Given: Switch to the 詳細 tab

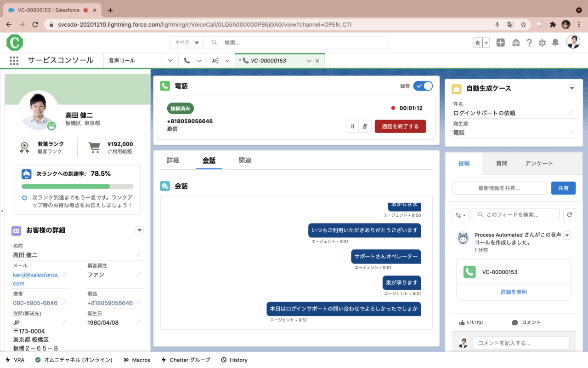Looking at the screenshot, I should [173, 161].
